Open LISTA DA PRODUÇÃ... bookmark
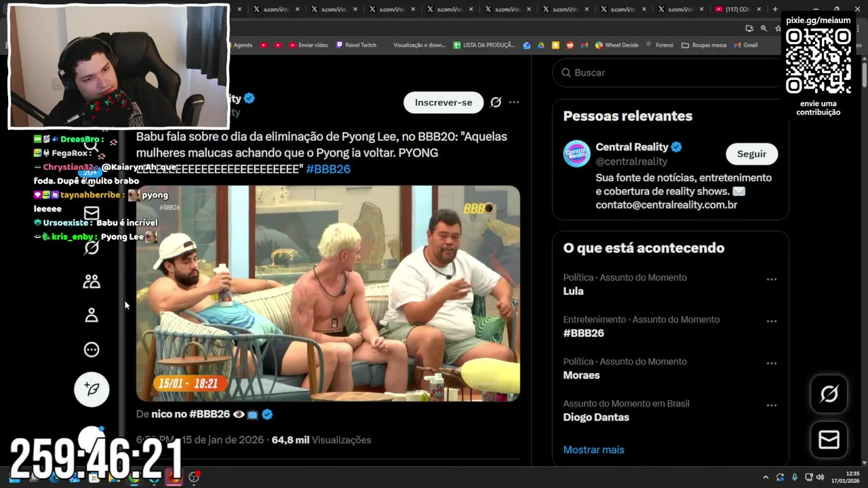The height and width of the screenshot is (488, 868). pos(484,45)
